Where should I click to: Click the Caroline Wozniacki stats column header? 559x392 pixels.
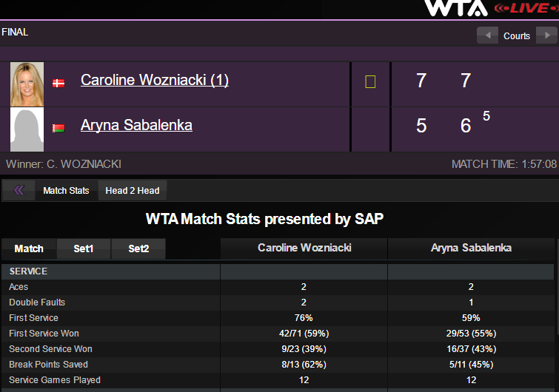(304, 248)
